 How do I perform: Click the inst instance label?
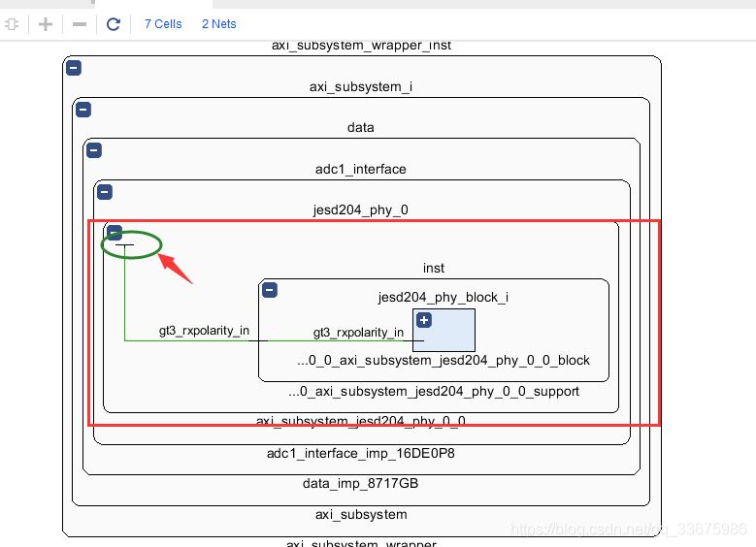click(x=434, y=268)
